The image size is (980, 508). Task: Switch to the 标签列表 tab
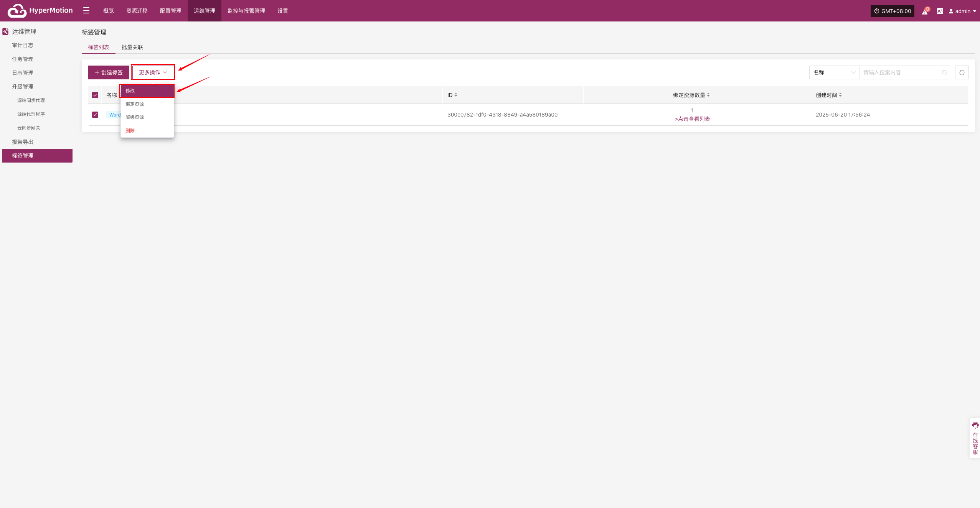[x=99, y=47]
